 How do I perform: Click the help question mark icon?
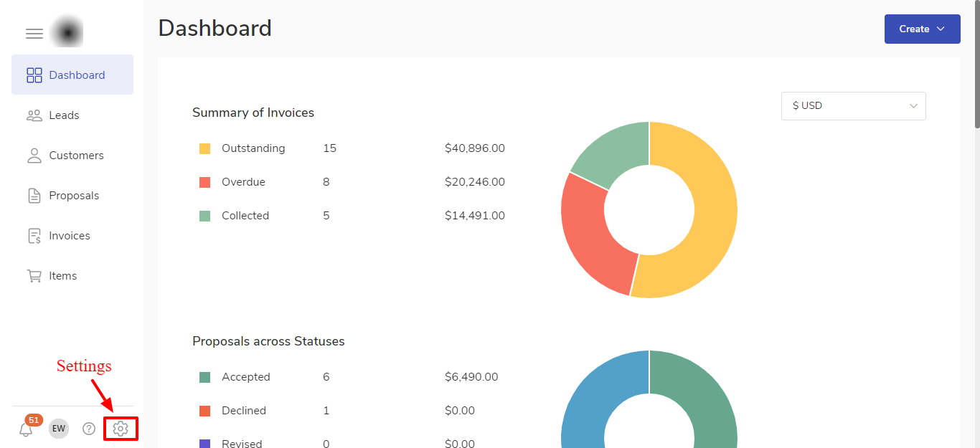[x=89, y=429]
